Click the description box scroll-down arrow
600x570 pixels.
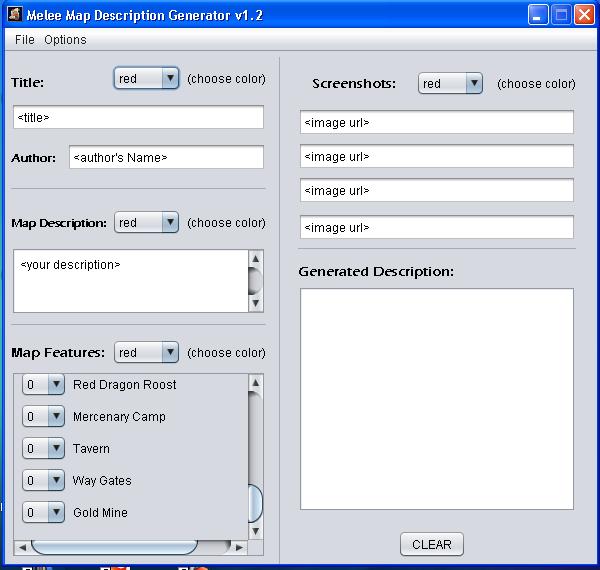click(256, 303)
